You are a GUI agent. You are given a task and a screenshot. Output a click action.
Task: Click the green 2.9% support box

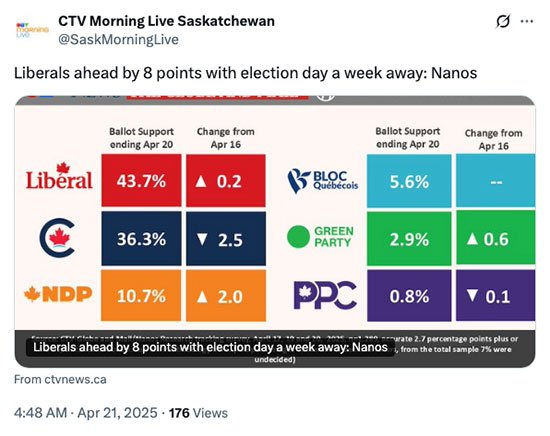[x=409, y=238]
